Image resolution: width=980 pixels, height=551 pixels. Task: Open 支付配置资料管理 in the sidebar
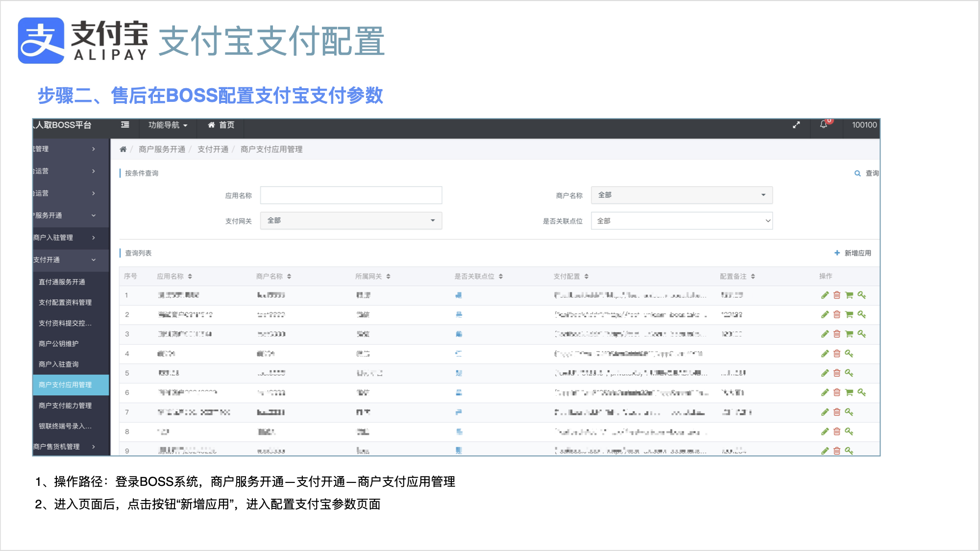pos(65,303)
